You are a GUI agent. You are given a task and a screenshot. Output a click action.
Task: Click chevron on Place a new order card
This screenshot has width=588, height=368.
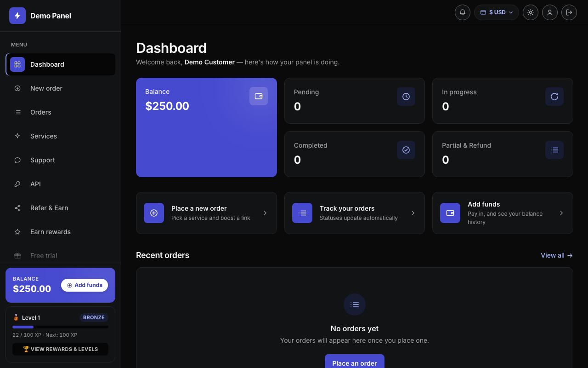(x=265, y=213)
